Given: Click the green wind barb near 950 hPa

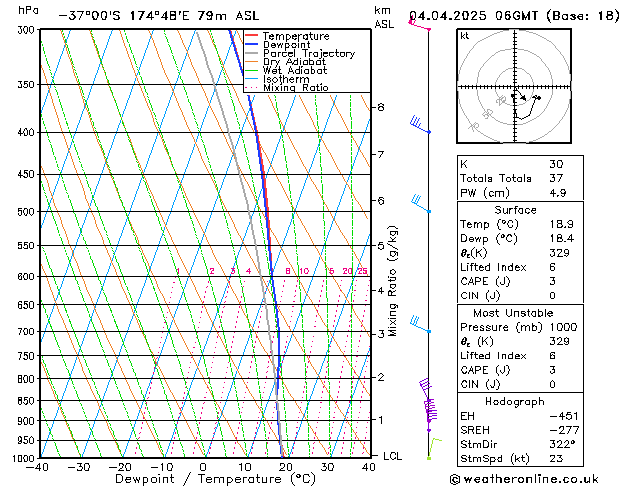Looking at the screenshot, I should tap(433, 443).
